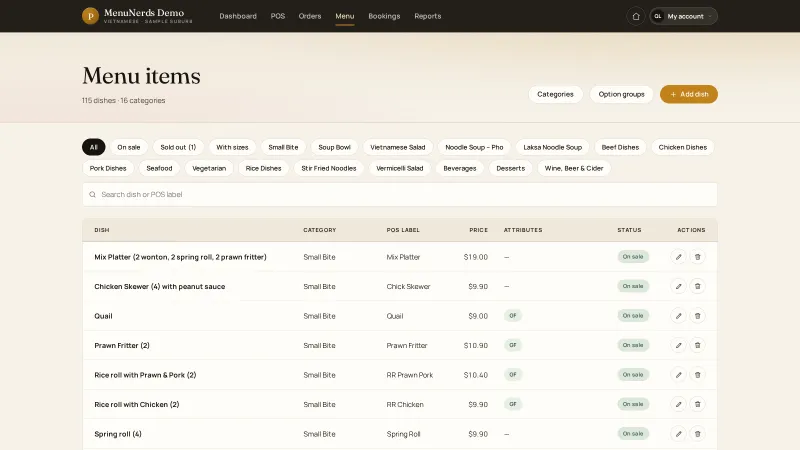Edit the Mix Platter dish
Screen dimensions: 800x450
[x=678, y=257]
